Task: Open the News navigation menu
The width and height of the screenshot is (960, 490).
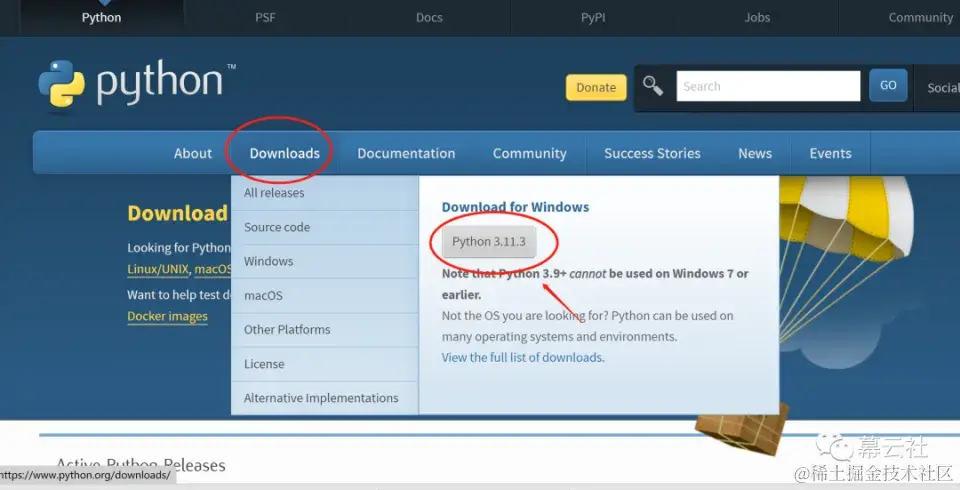Action: coord(755,153)
